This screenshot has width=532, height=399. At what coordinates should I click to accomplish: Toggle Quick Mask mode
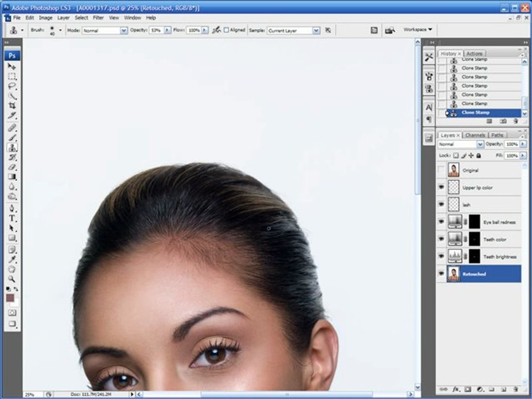(12, 313)
